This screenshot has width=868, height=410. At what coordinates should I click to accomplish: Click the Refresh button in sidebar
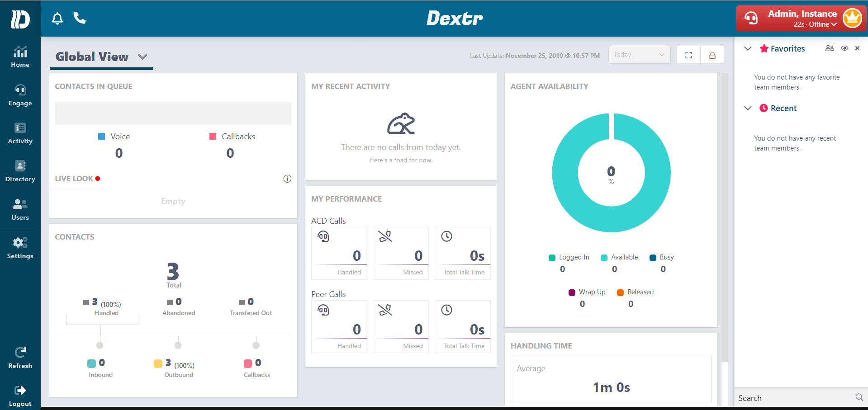[x=20, y=358]
